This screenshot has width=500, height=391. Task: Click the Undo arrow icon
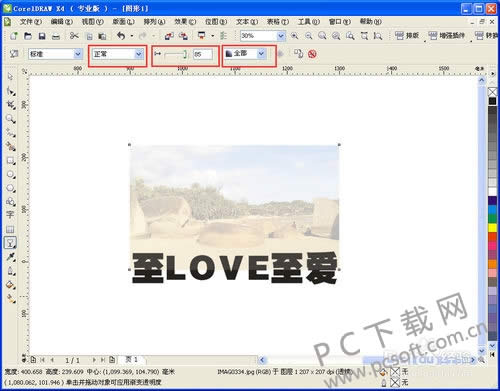(x=121, y=36)
